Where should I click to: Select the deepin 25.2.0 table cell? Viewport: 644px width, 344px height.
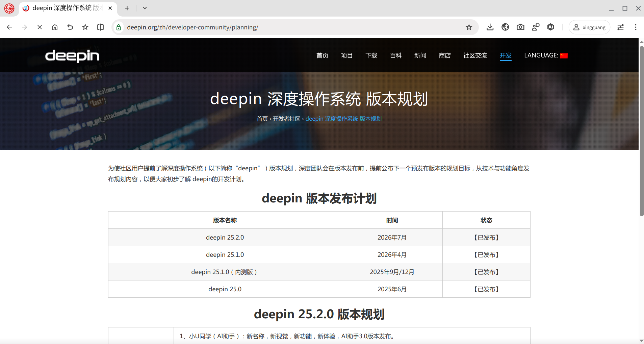tap(225, 238)
